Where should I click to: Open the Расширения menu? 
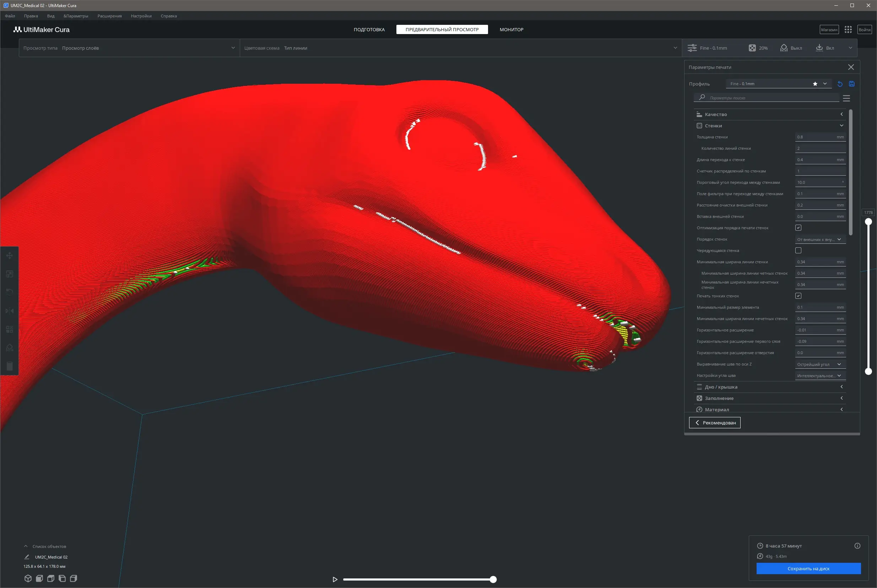(x=109, y=16)
